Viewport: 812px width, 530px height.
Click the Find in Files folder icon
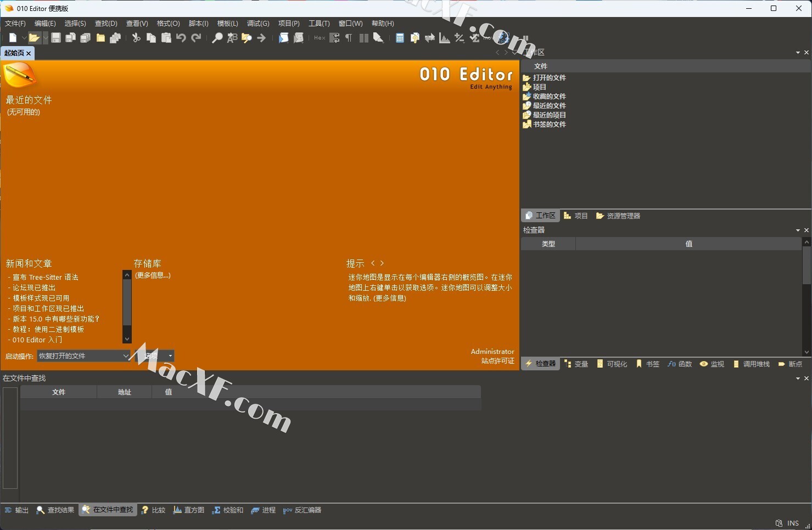(247, 38)
